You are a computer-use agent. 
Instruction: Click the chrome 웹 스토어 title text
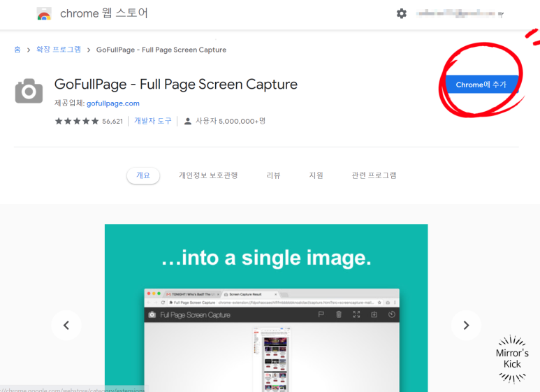pos(104,13)
